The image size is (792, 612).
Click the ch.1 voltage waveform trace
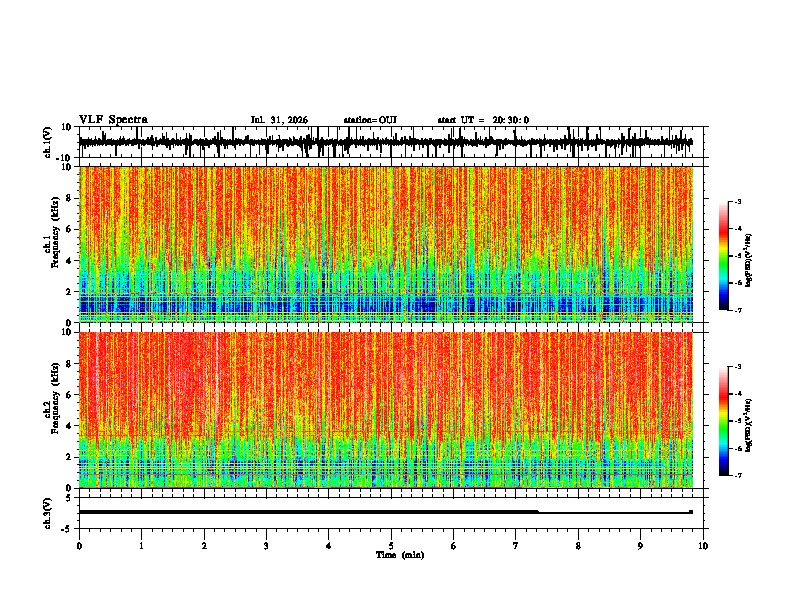[385, 142]
